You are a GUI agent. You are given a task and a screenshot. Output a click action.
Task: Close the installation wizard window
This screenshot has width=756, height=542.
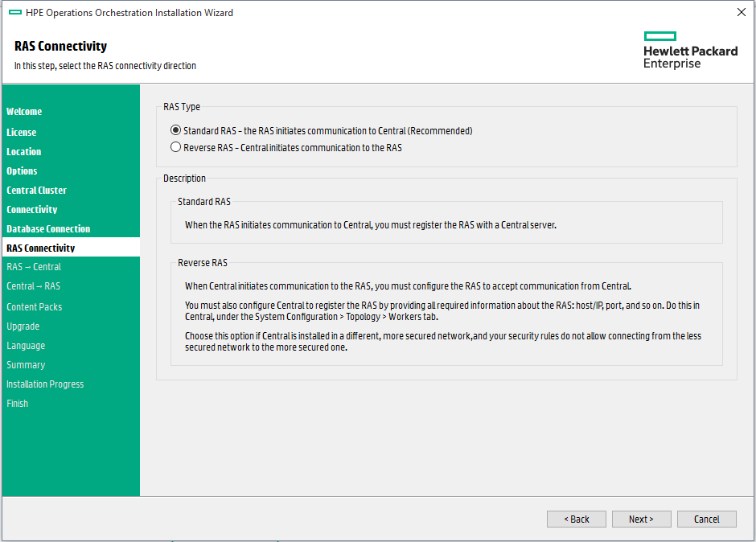(x=741, y=13)
